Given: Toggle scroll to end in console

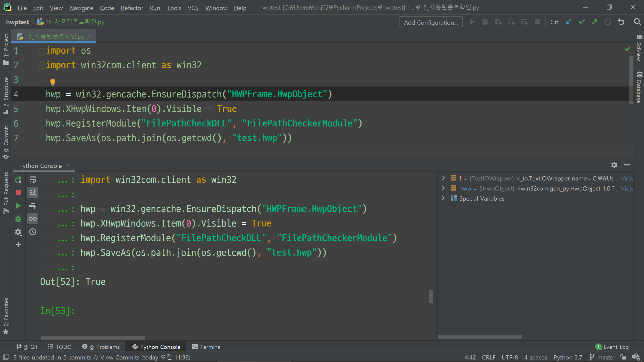Looking at the screenshot, I should (x=33, y=193).
